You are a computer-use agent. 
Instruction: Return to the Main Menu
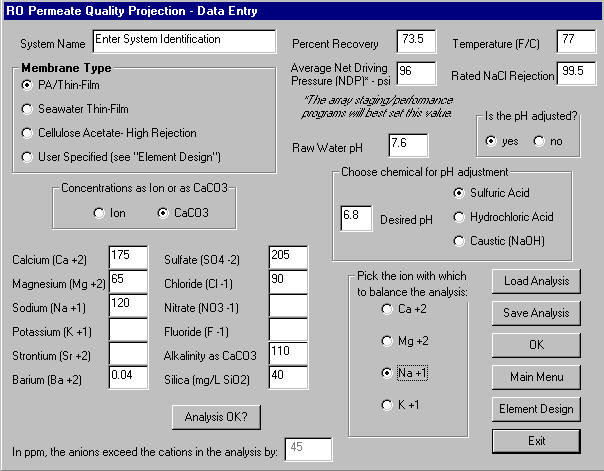[536, 377]
